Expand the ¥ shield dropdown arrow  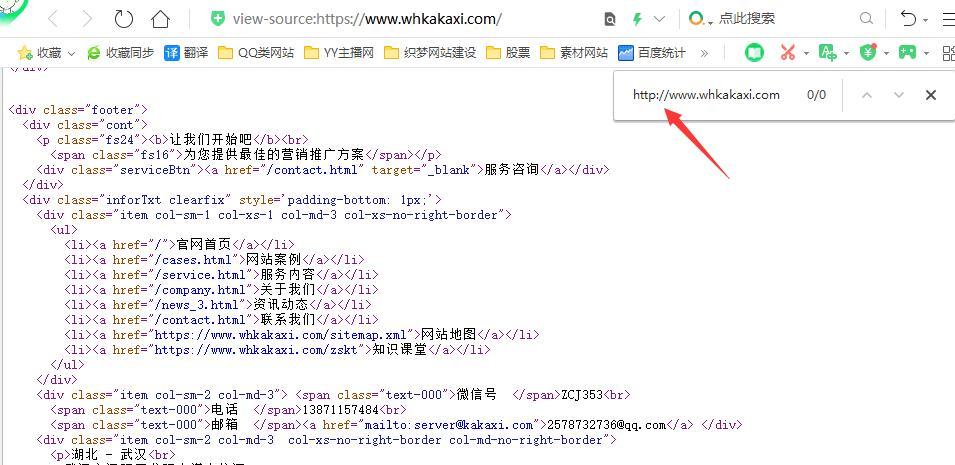coord(886,54)
